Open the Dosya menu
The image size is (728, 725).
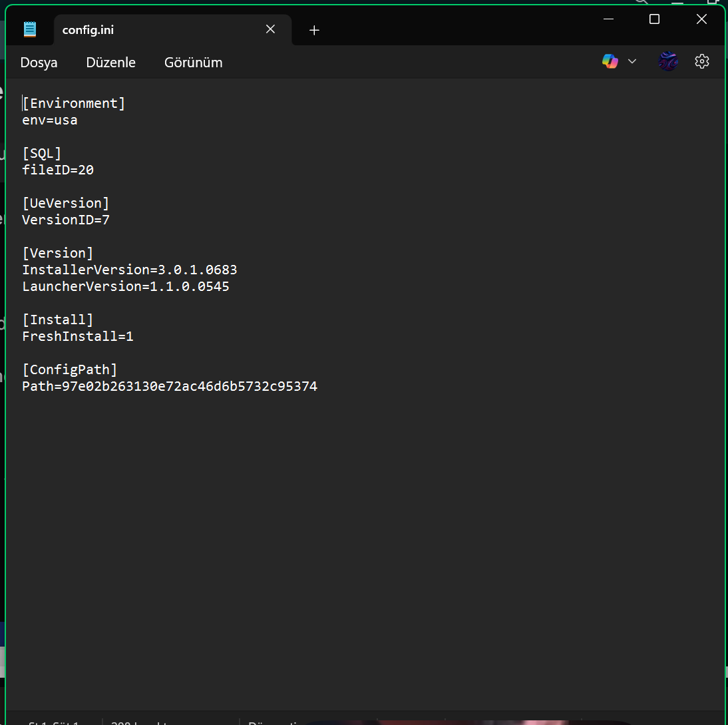[39, 63]
